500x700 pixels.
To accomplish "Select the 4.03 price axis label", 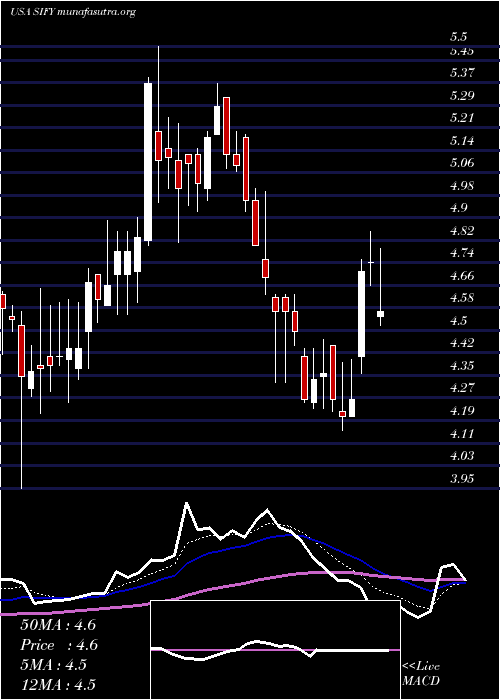I will pyautogui.click(x=462, y=456).
